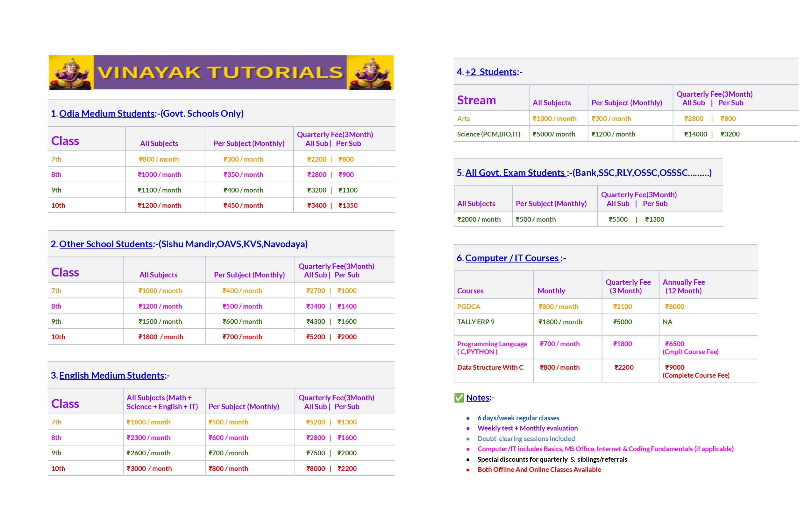Open the Odia Medium Students link

pyautogui.click(x=107, y=114)
